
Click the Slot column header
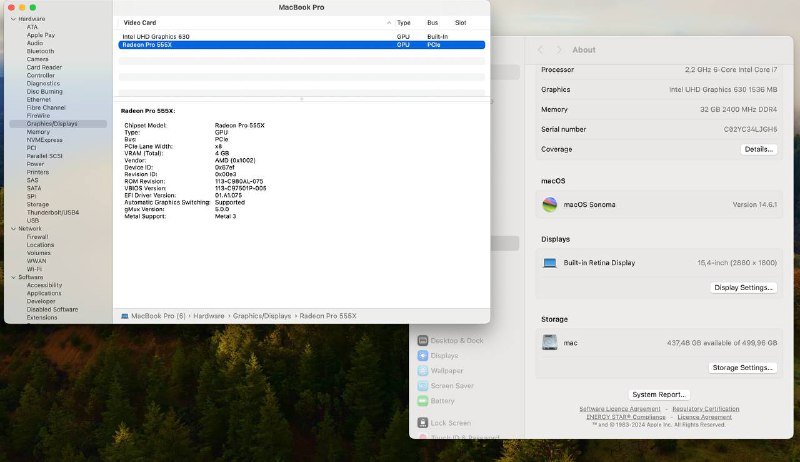(x=460, y=23)
